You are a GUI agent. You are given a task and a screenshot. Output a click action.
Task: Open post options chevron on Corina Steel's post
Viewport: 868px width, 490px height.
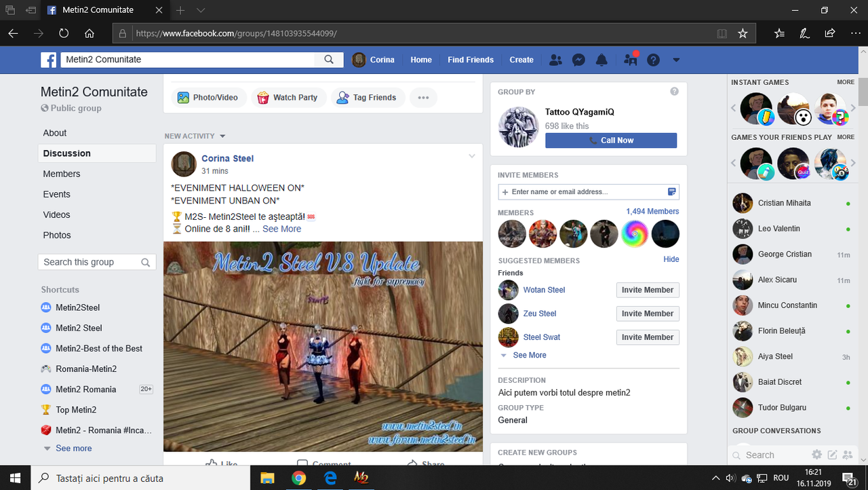pos(472,157)
